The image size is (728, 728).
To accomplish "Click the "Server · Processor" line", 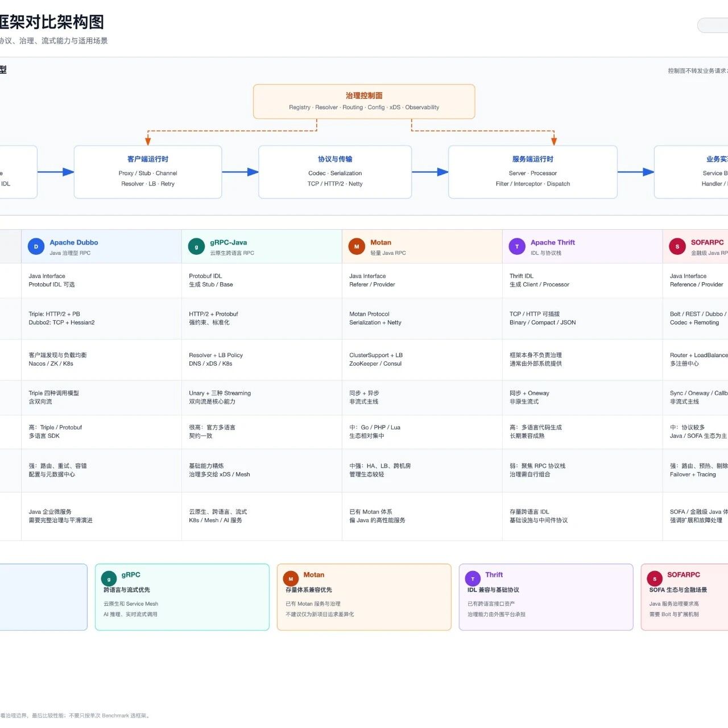I will (x=533, y=173).
